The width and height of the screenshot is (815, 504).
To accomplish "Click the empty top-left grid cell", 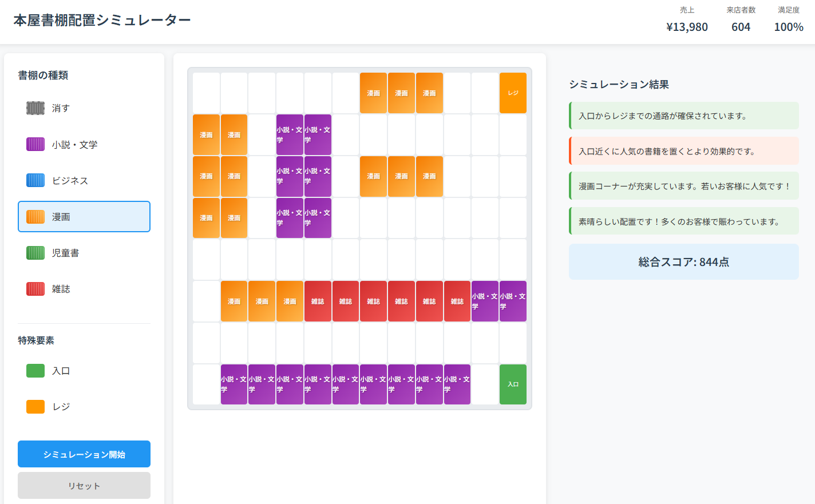I will (206, 93).
